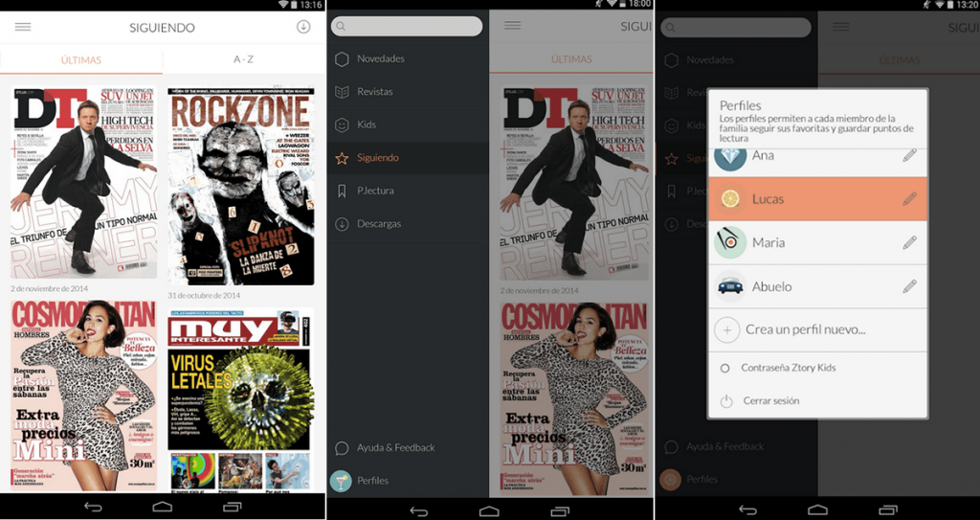Open Ayuda & Feedback in middle screen drawer
980x520 pixels.
click(x=408, y=448)
